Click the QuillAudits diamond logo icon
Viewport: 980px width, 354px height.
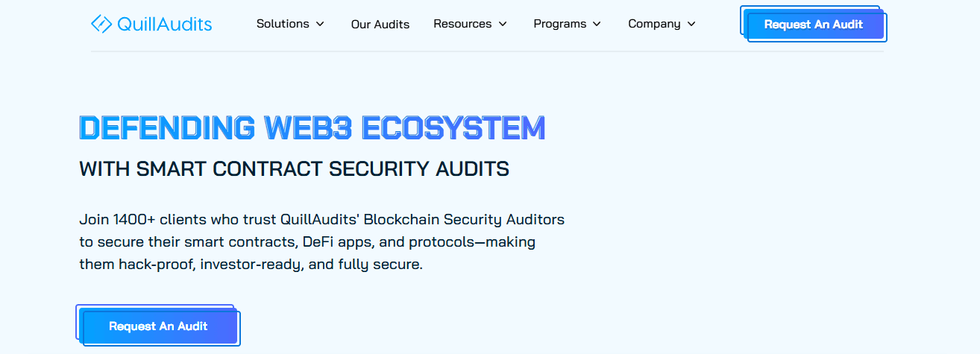point(101,24)
